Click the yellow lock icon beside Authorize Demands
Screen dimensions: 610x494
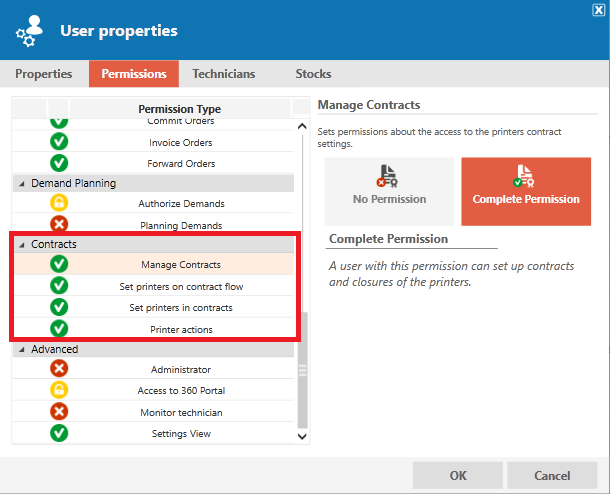click(x=59, y=203)
